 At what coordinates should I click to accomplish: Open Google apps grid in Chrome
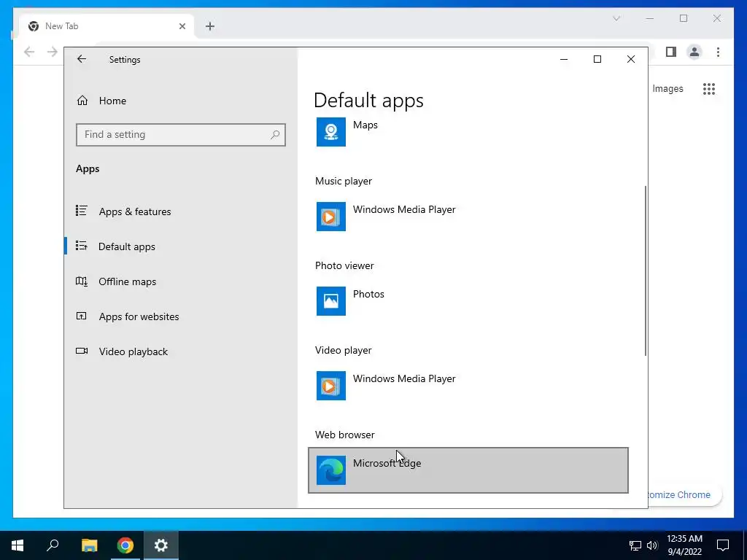coord(709,88)
